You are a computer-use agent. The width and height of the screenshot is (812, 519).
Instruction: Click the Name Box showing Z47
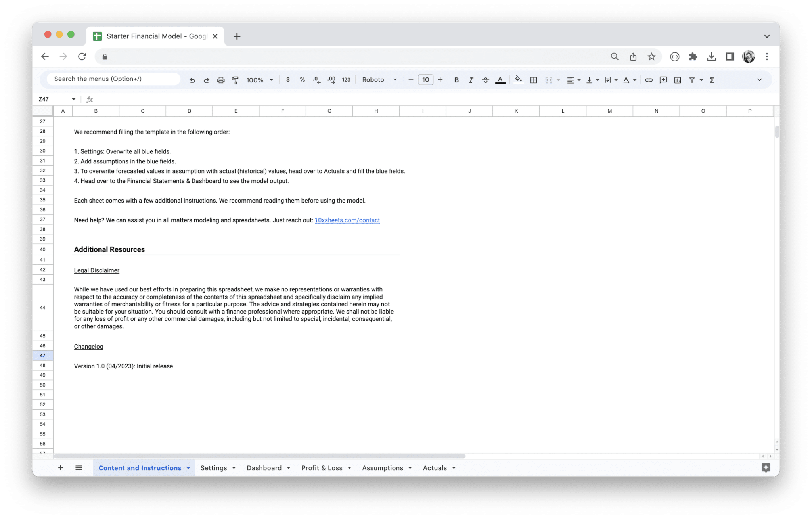pyautogui.click(x=52, y=99)
